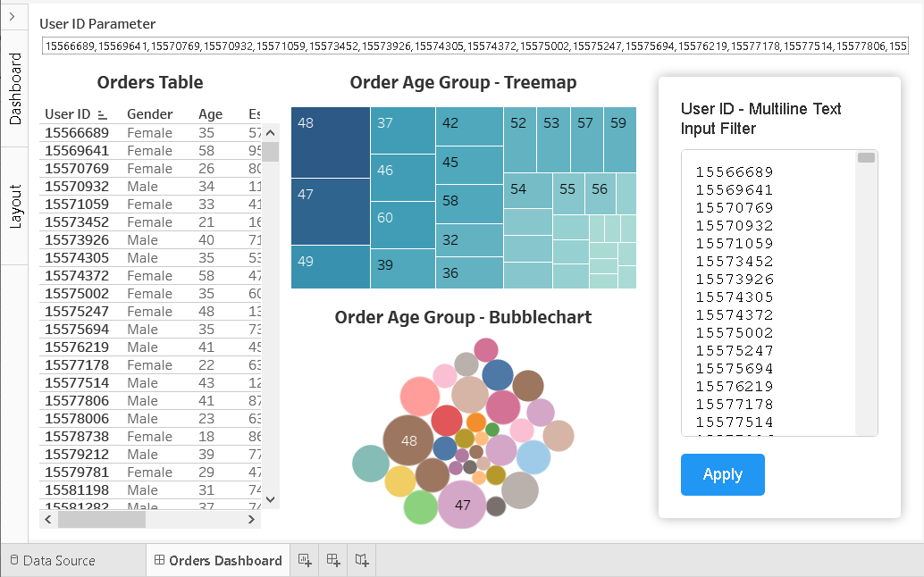This screenshot has height=577, width=924.
Task: Select User ID 15575247 in Orders Table
Action: point(77,312)
